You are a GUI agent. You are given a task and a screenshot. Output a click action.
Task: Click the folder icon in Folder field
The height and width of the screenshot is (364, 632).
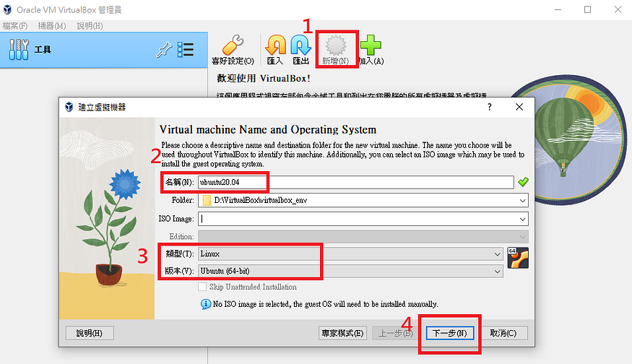pyautogui.click(x=207, y=200)
